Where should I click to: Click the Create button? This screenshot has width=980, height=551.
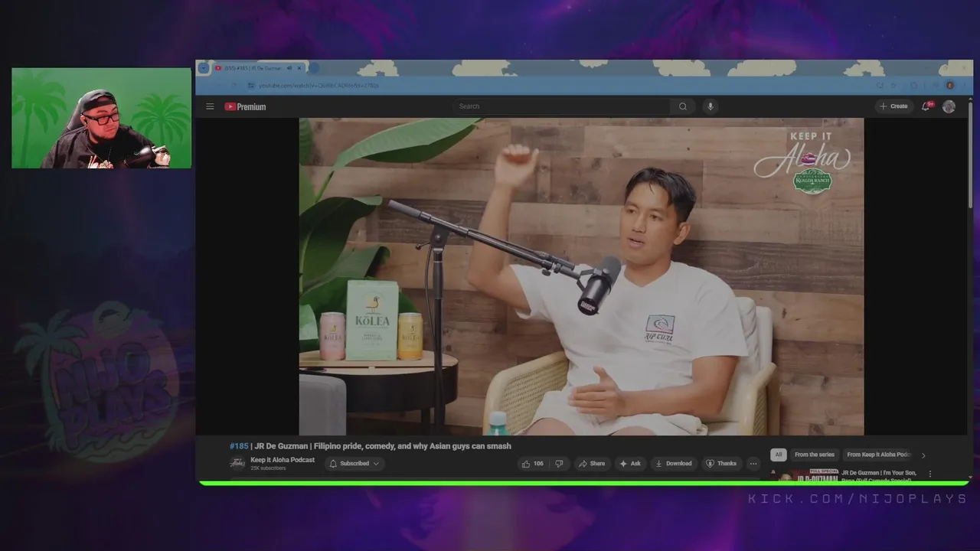pos(893,106)
